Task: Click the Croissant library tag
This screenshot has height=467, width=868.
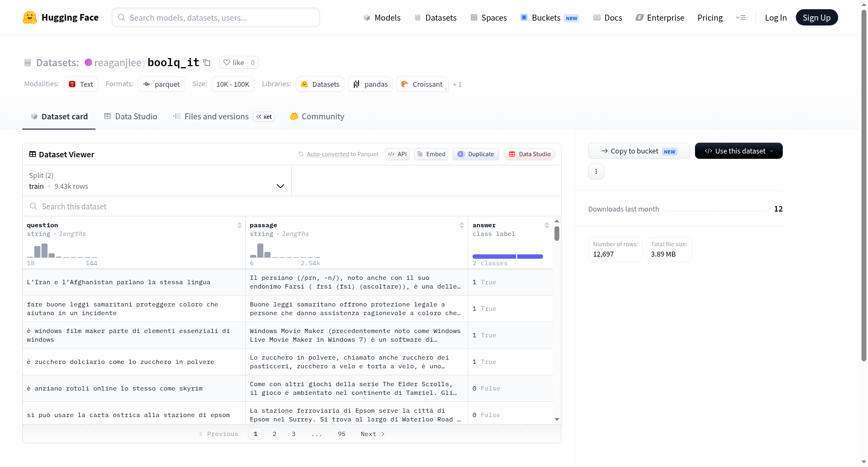Action: tap(422, 84)
